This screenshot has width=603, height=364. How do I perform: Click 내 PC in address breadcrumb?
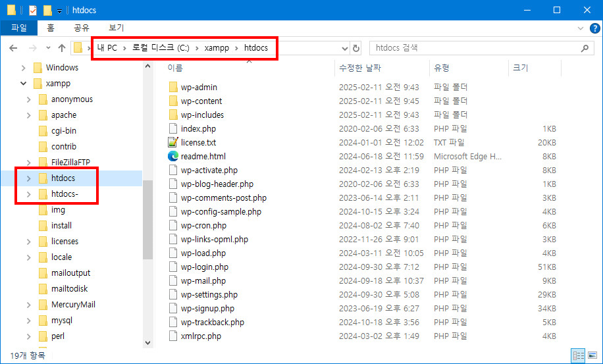107,48
